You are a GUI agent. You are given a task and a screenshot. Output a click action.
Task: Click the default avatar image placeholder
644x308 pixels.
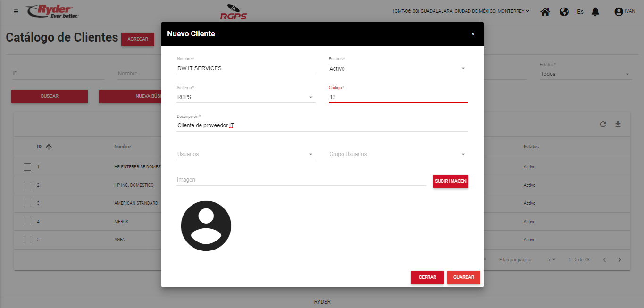click(206, 226)
